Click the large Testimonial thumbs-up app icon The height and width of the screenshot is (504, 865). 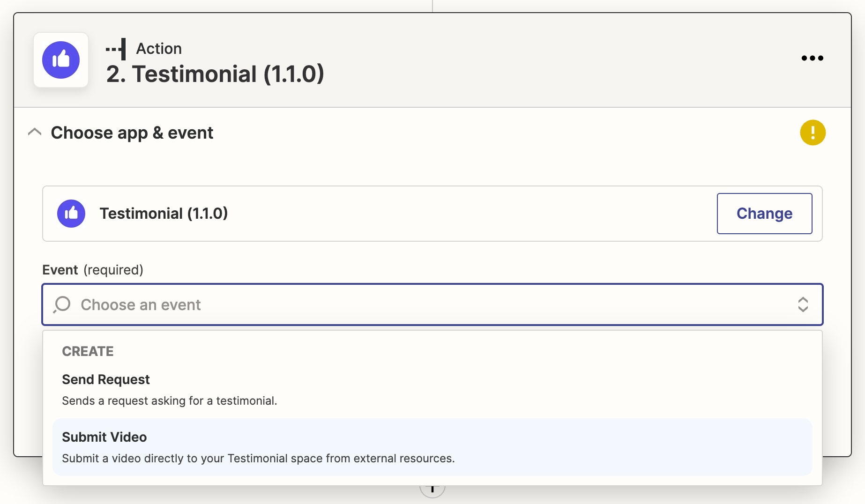(x=61, y=60)
